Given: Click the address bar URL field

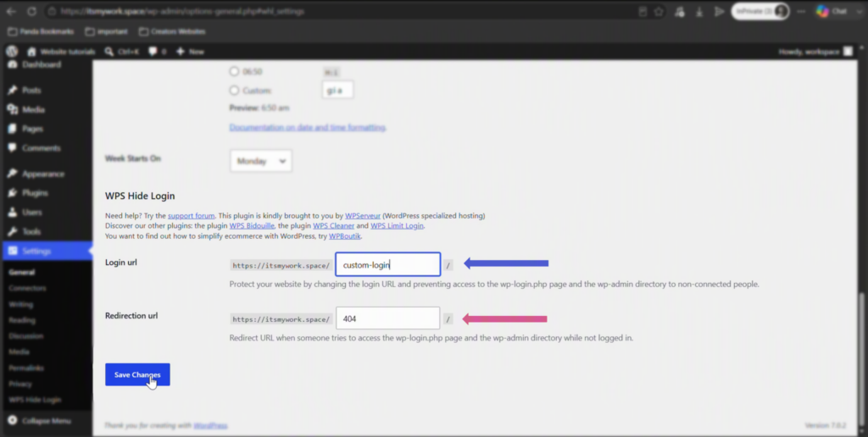Looking at the screenshot, I should click(x=343, y=11).
